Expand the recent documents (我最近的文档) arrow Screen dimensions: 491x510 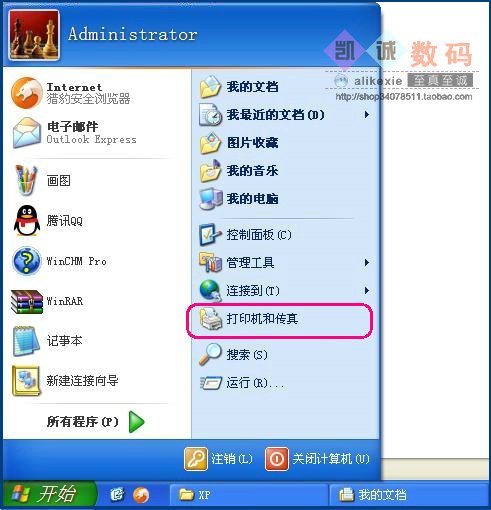367,115
